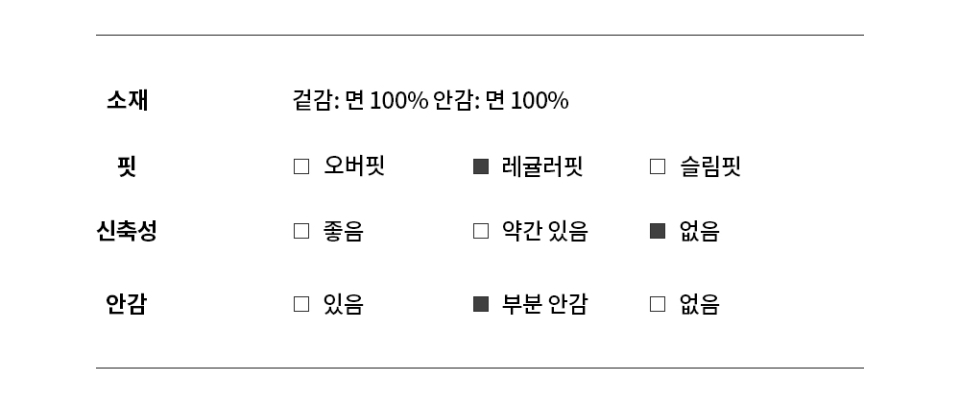Click the 핏 row label

[126, 167]
